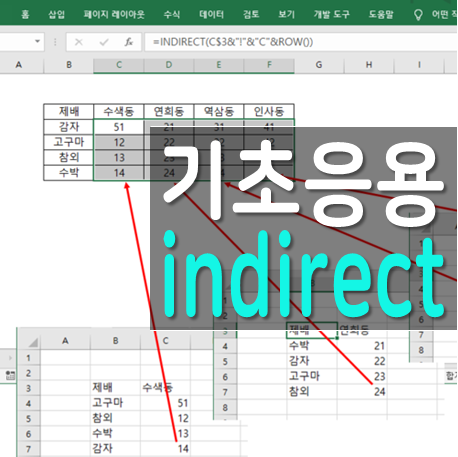Select the column G header

click(319, 65)
